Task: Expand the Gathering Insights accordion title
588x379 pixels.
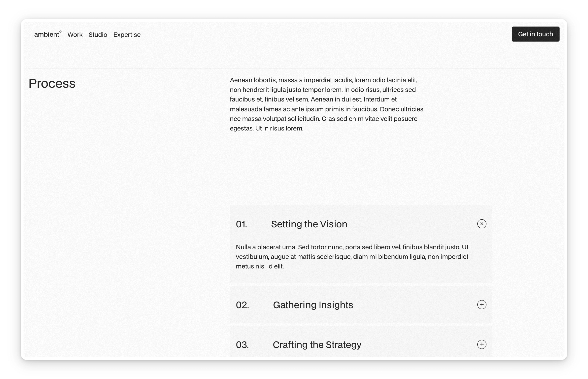Action: 313,305
